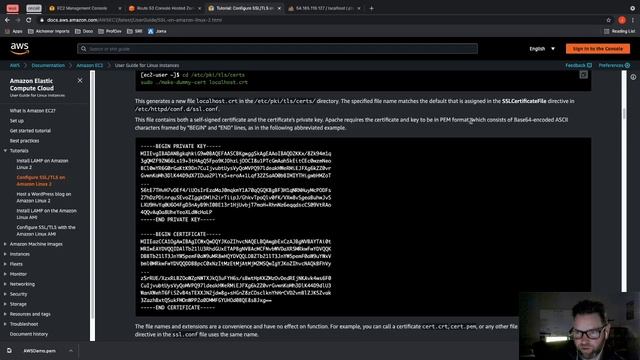
Task: Open the English language dropdown
Action: tap(542, 49)
